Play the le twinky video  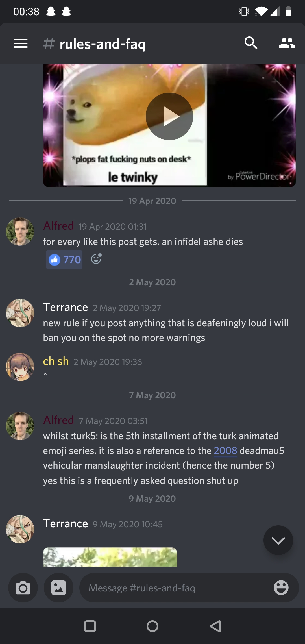coord(169,116)
